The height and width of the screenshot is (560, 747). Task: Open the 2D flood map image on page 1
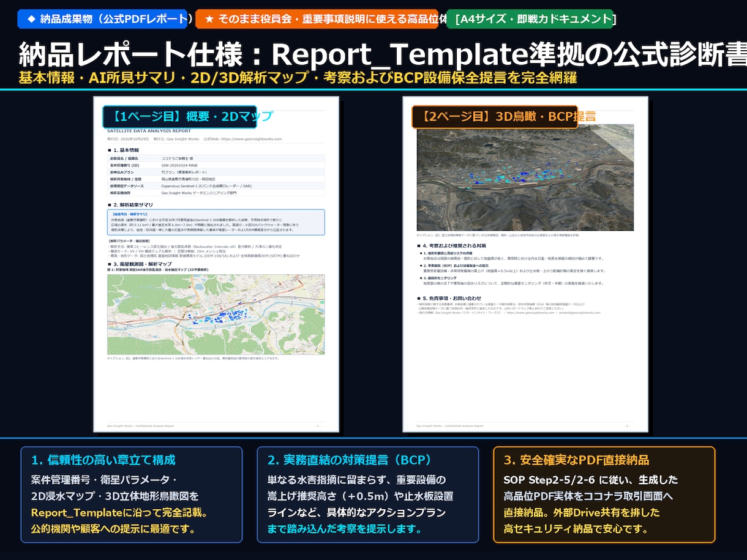click(x=216, y=314)
